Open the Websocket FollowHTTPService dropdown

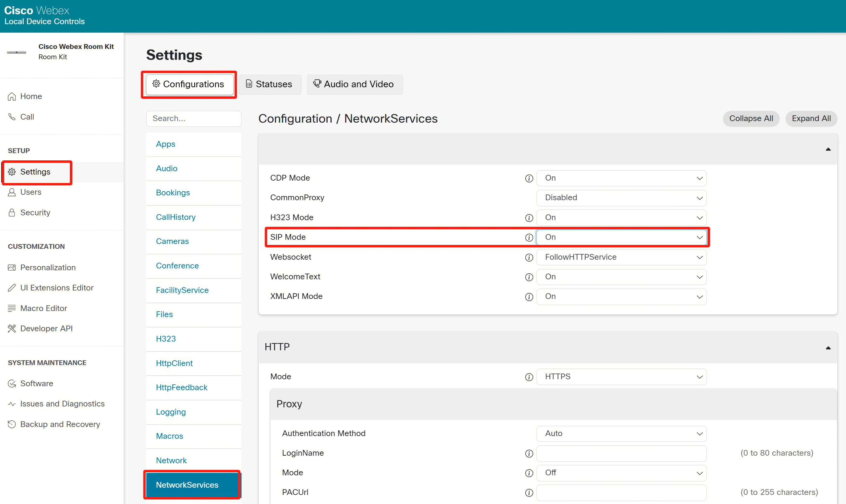point(621,257)
